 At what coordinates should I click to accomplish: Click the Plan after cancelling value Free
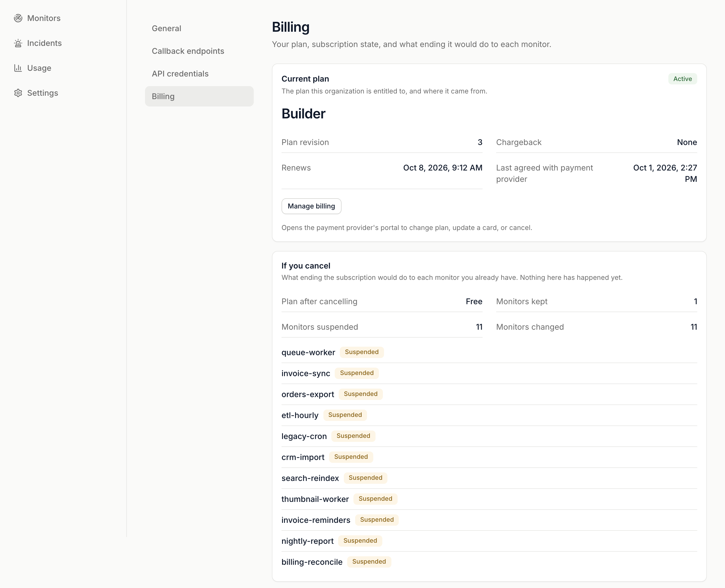[x=474, y=301]
